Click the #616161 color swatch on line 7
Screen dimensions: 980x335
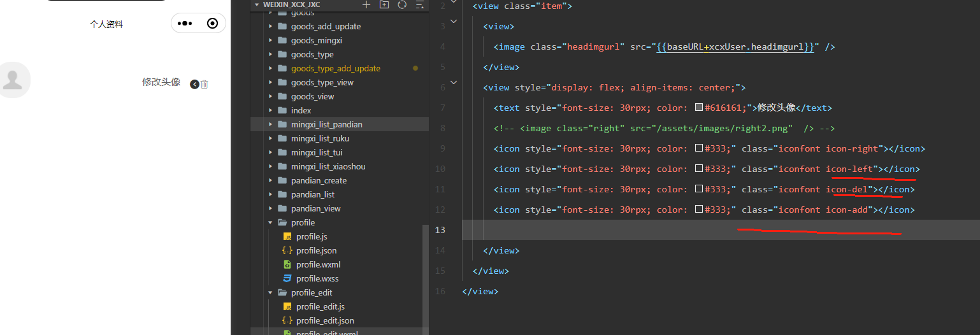[x=699, y=108]
